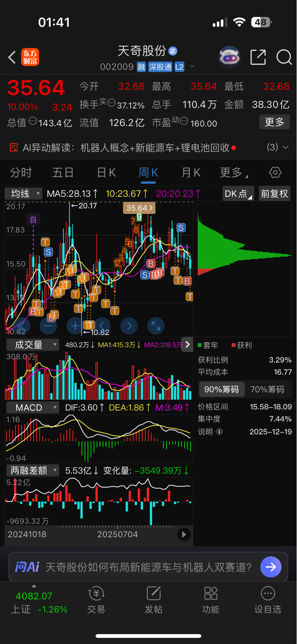Open the search magnifier icon

284,57
